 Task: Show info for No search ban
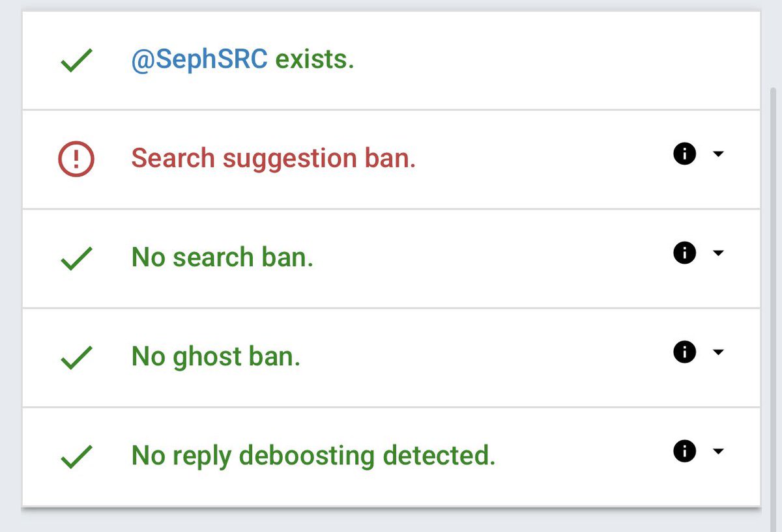point(684,253)
